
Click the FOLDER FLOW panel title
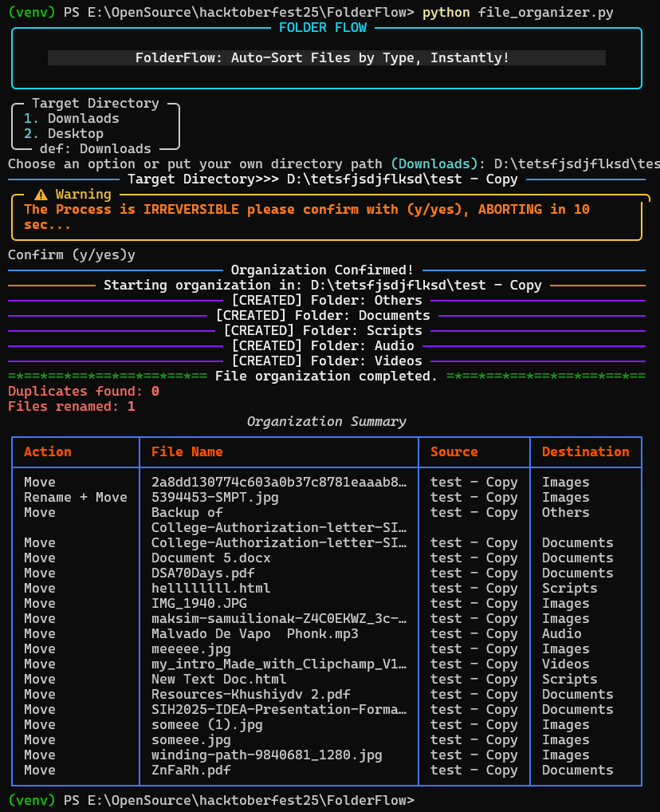323,27
